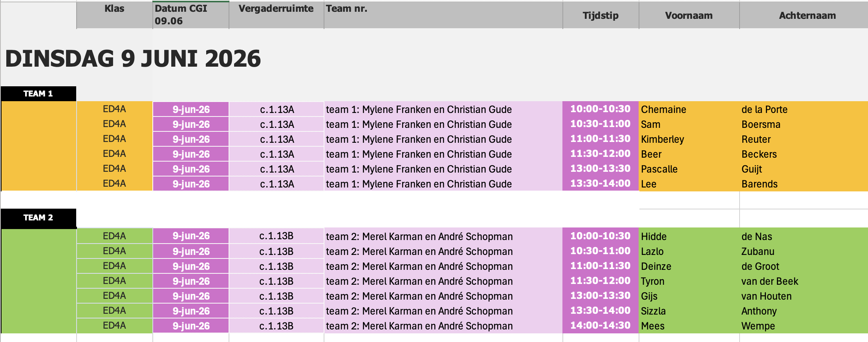Click the Tijdstip column header

[x=601, y=15]
